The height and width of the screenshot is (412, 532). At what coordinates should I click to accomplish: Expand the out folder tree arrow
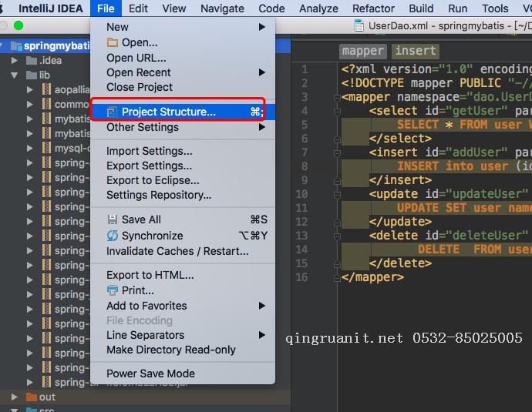14,397
